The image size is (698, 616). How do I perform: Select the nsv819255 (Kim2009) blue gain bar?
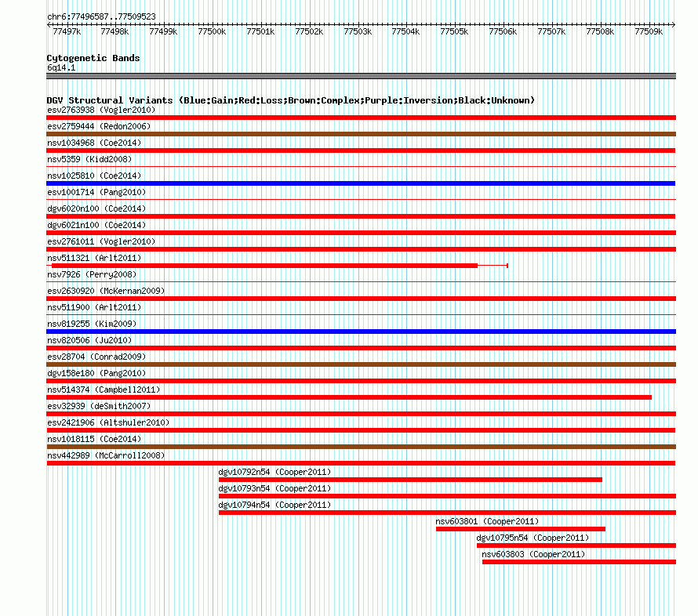[361, 332]
